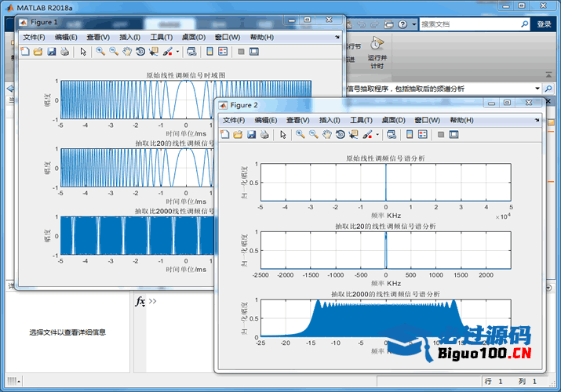The width and height of the screenshot is (561, 392).
Task: Select Edit Plot arrow in Figure 2 toolbar
Action: (283, 134)
